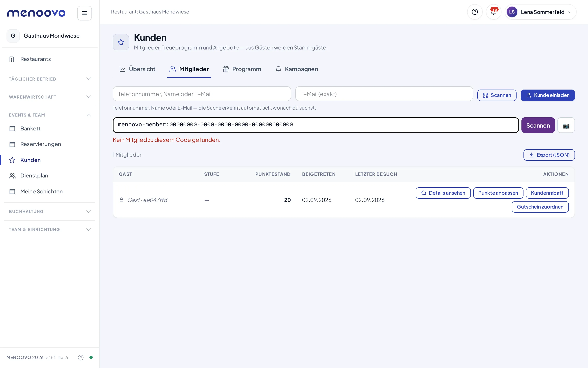Screen dimensions: 588x368
Task: Switch to the Übersicht tab
Action: click(x=137, y=69)
